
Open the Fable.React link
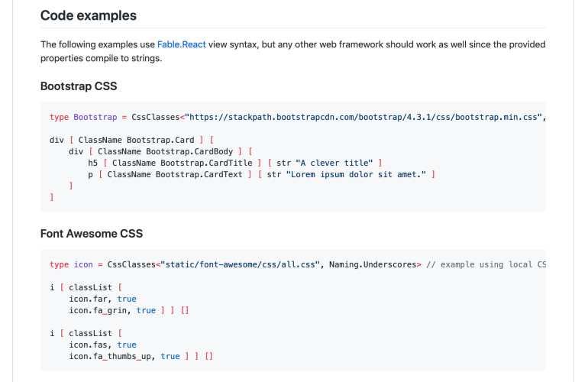(182, 44)
